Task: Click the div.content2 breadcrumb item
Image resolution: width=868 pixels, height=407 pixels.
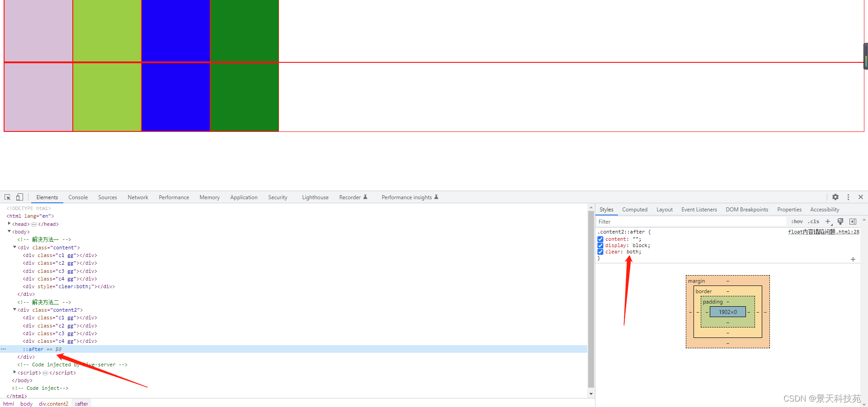Action: (x=53, y=403)
